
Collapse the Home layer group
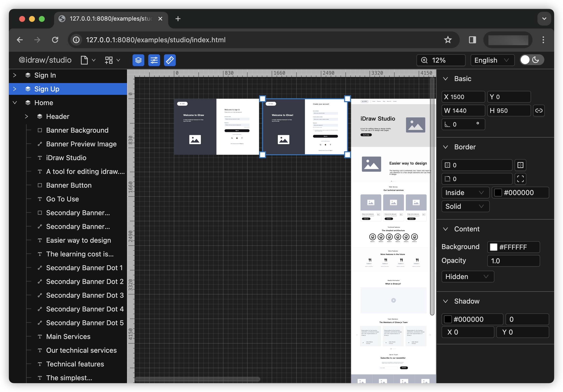(x=15, y=103)
